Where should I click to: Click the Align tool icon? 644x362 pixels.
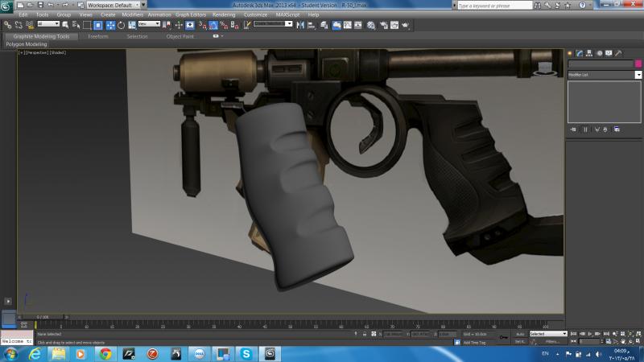click(311, 25)
